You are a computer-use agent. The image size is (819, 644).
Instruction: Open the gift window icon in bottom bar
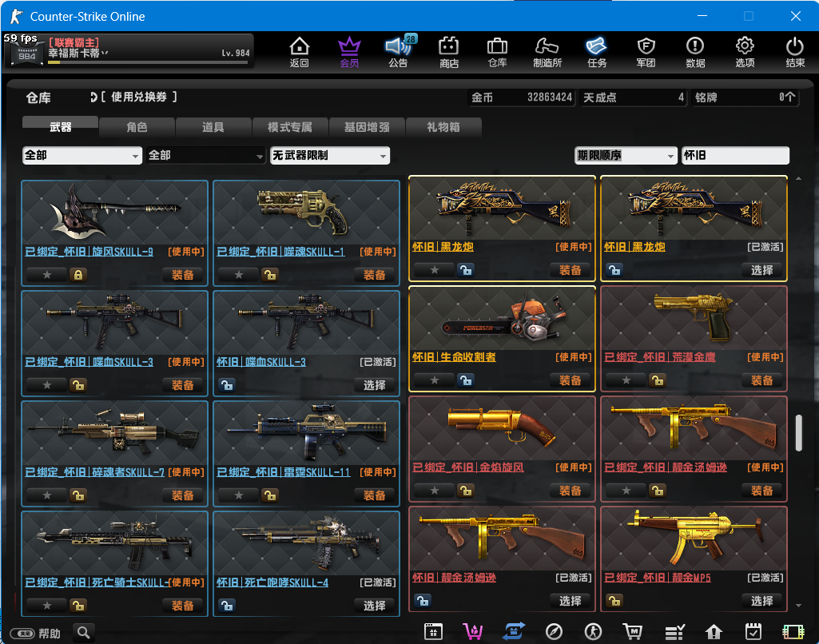433,632
